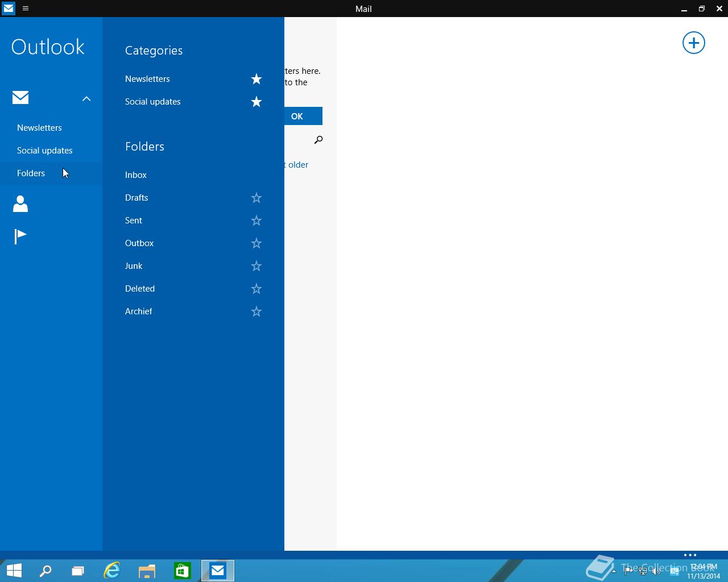Viewport: 728px width, 582px height.
Task: Open the Windows Start button
Action: (x=14, y=571)
